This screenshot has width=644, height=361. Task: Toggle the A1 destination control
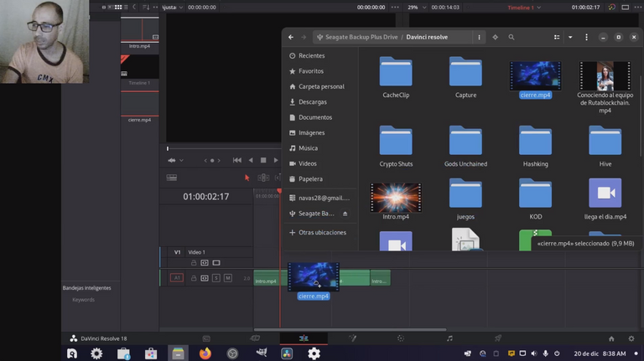(177, 278)
